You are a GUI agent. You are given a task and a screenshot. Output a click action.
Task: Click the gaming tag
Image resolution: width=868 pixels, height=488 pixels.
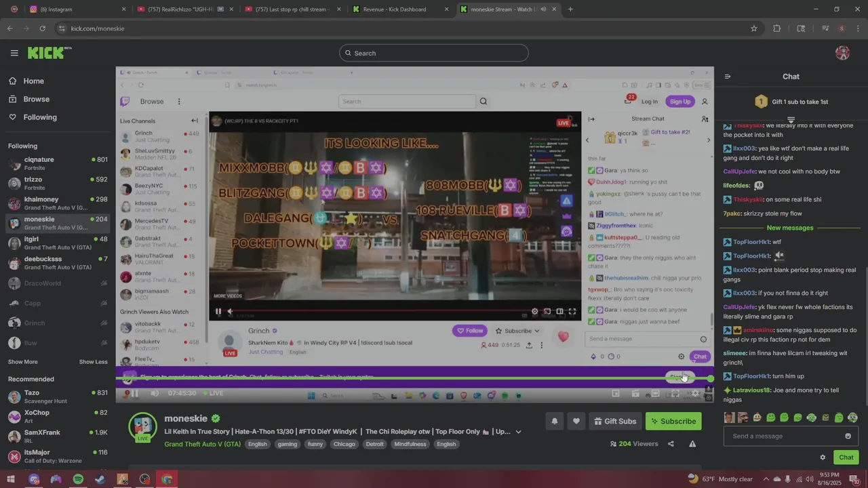click(288, 444)
